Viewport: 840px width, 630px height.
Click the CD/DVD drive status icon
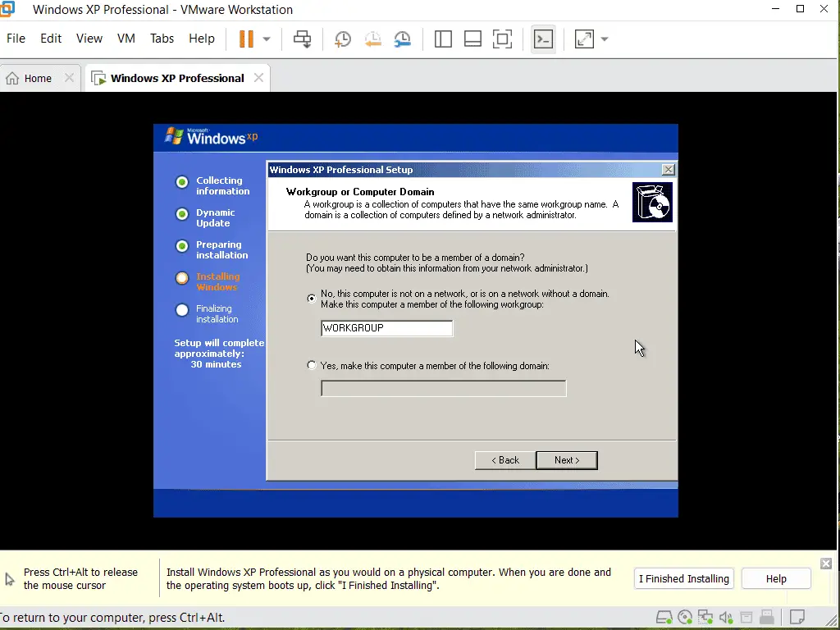(685, 617)
